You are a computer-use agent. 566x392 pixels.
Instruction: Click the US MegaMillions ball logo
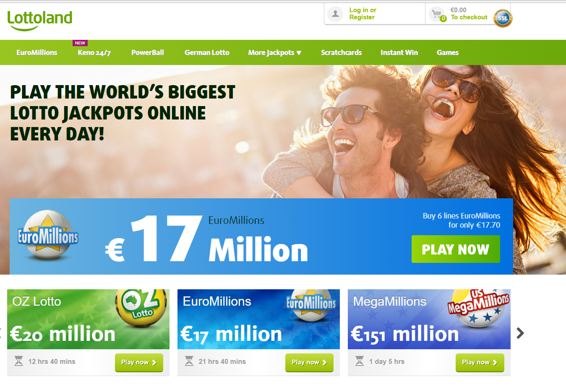click(x=479, y=308)
